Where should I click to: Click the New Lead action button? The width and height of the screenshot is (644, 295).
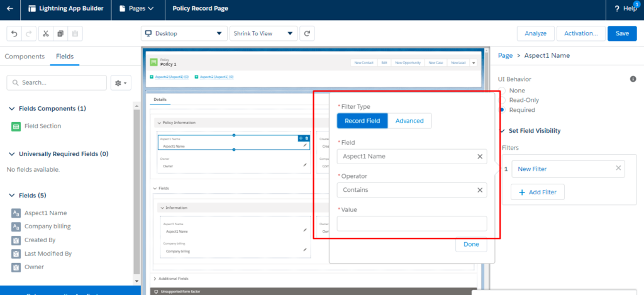458,63
